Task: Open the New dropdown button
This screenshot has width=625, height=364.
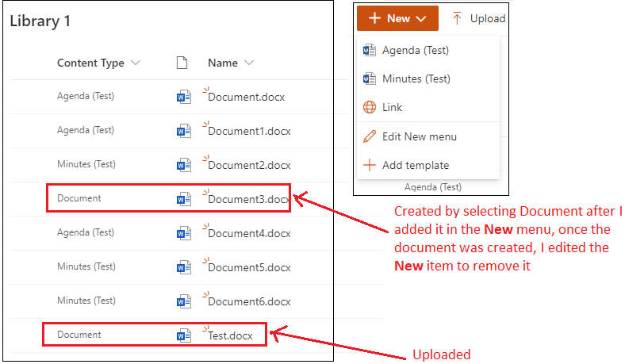Action: [x=397, y=18]
